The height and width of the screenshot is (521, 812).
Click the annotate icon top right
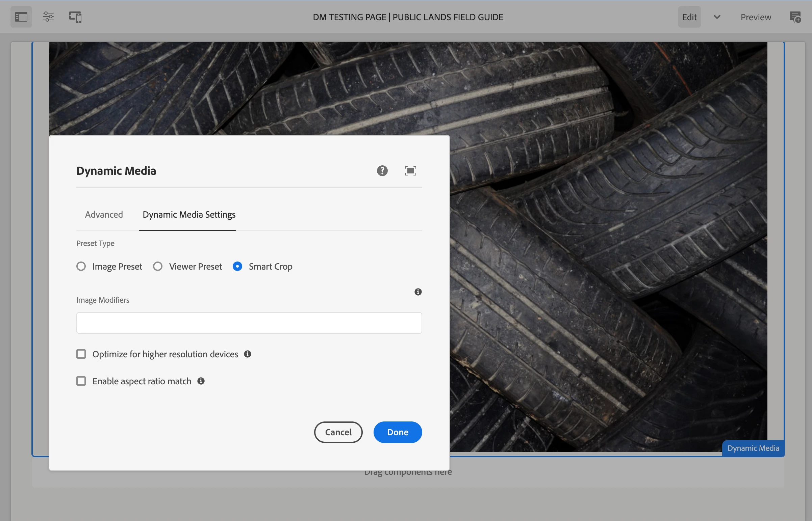click(795, 17)
